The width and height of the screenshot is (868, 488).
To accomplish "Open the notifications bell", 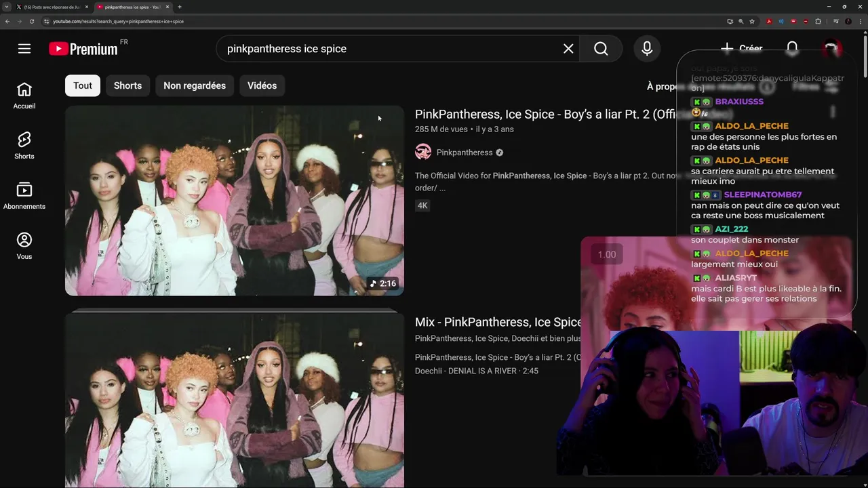I will point(792,49).
